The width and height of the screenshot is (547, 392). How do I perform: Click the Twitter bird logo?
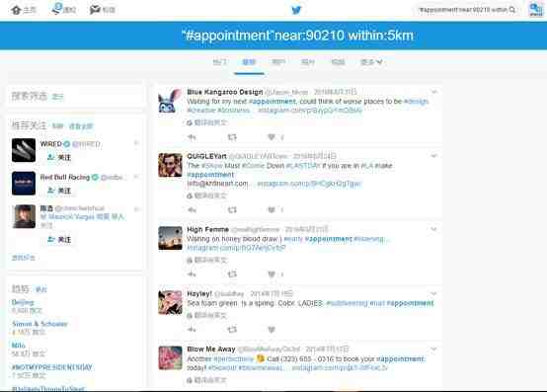tap(296, 10)
